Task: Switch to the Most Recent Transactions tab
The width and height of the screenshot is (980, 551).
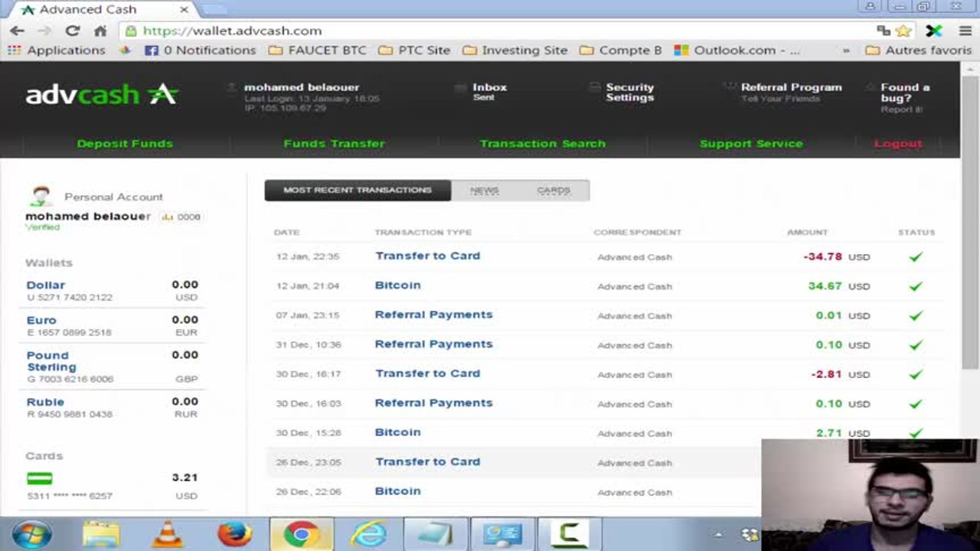Action: pos(358,191)
